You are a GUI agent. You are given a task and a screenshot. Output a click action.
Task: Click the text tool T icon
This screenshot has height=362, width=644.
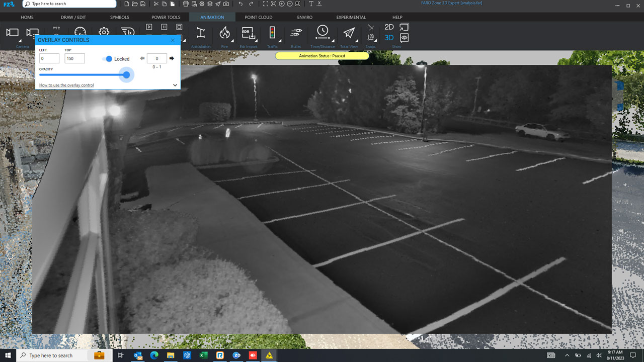pyautogui.click(x=311, y=4)
